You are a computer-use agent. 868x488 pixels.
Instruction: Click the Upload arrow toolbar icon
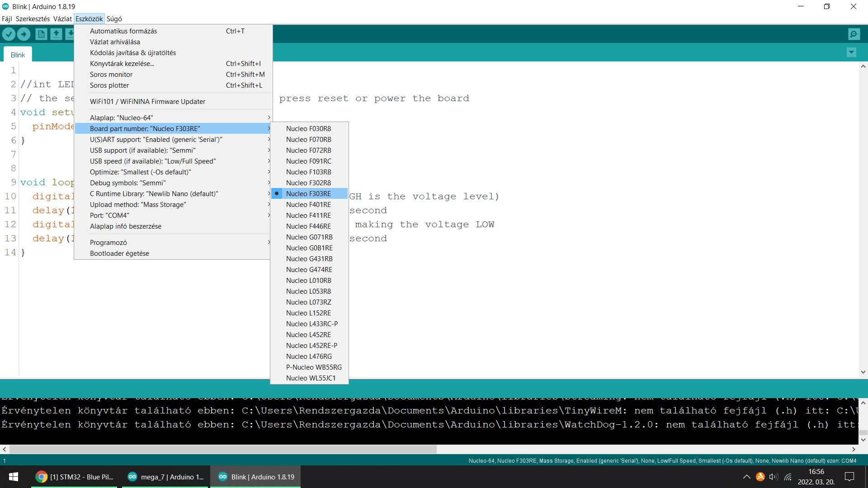click(24, 34)
